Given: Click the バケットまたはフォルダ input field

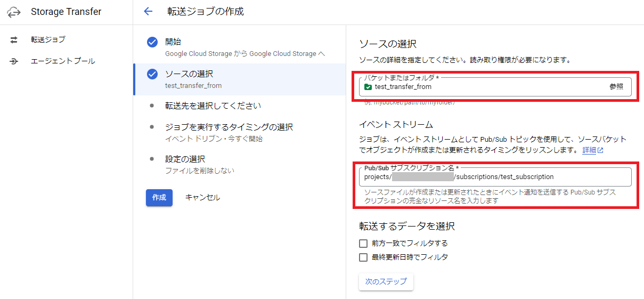Looking at the screenshot, I should 495,87.
